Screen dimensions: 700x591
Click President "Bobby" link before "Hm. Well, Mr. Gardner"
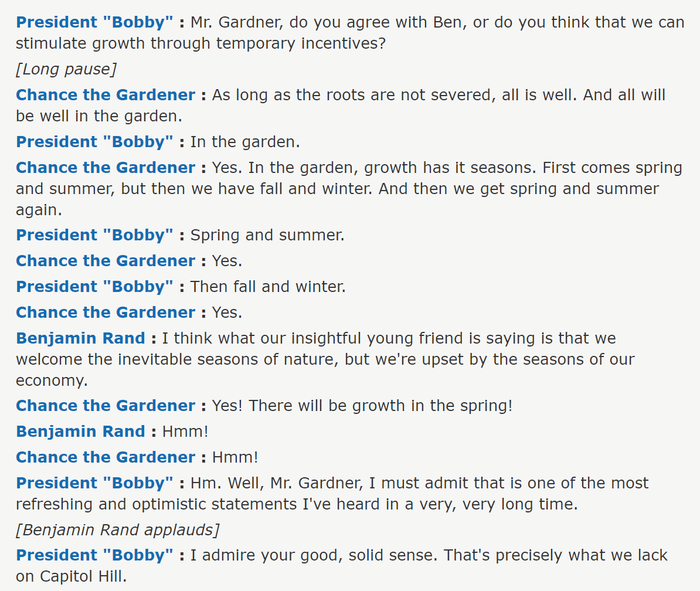[x=94, y=483]
